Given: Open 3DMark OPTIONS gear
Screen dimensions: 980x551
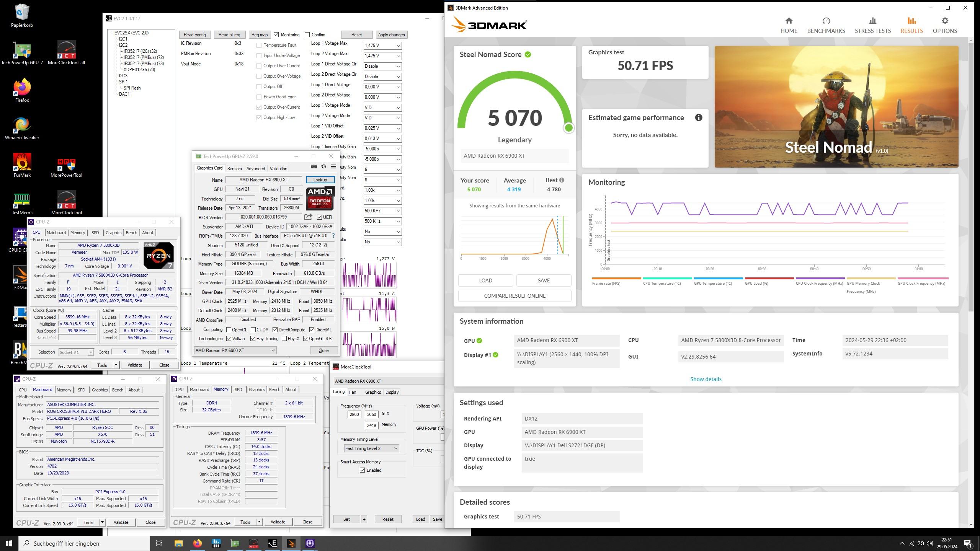Looking at the screenshot, I should [x=945, y=25].
